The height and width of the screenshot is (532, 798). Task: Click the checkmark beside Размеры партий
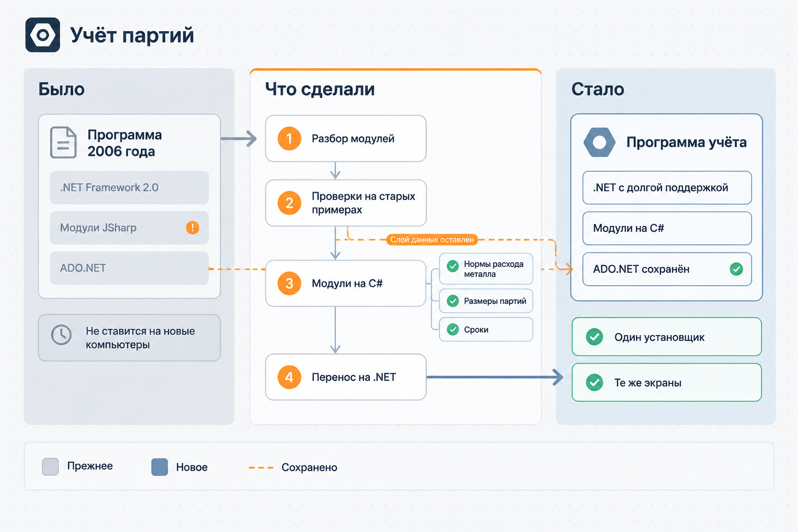coord(453,301)
